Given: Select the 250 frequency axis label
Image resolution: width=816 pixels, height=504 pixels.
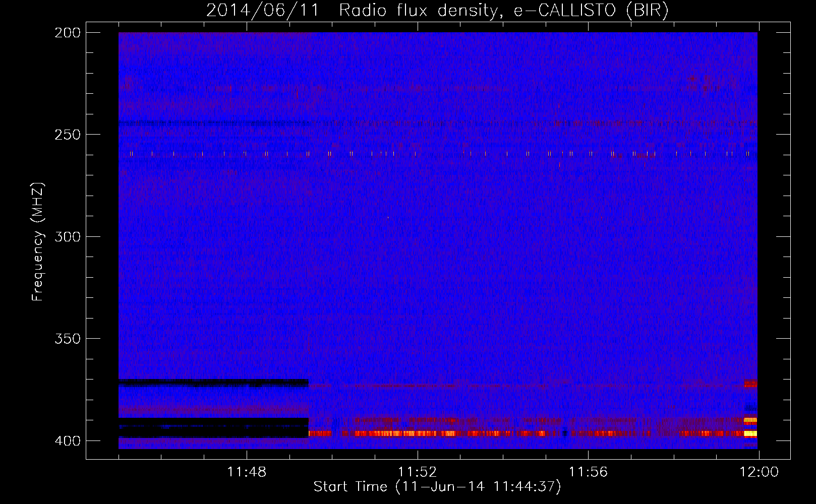Looking at the screenshot, I should tap(68, 135).
